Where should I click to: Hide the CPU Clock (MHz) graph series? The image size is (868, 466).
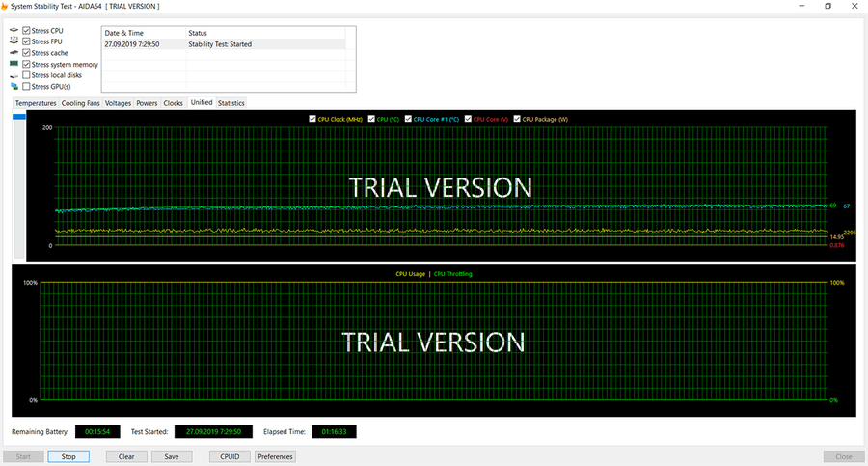tap(312, 119)
